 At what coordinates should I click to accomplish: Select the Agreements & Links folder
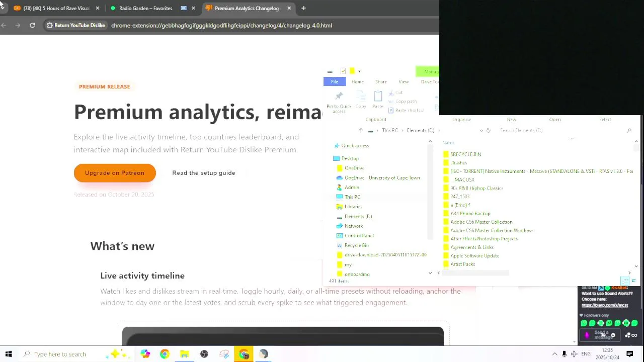[468, 247]
